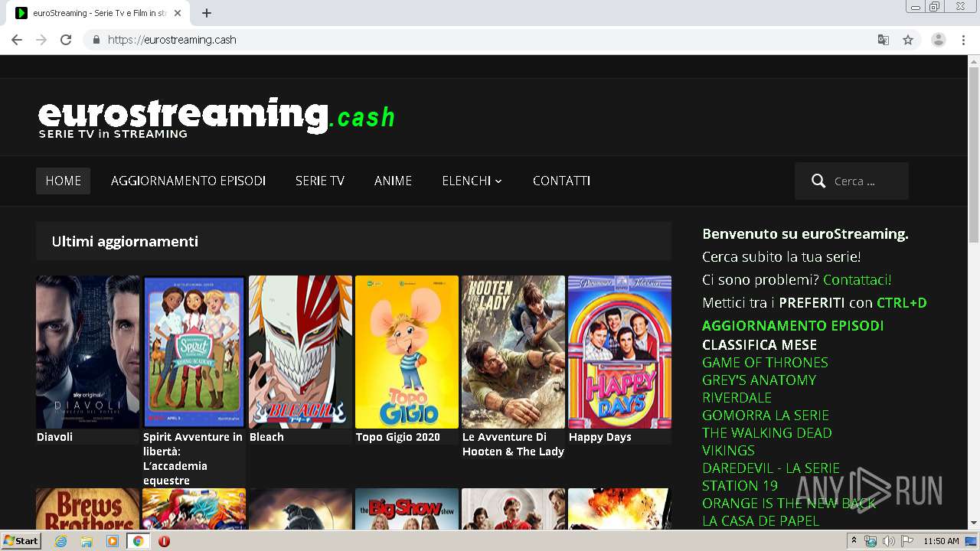The height and width of the screenshot is (551, 980).
Task: Open the Topo Gigio poster thumbnail
Action: (x=407, y=352)
